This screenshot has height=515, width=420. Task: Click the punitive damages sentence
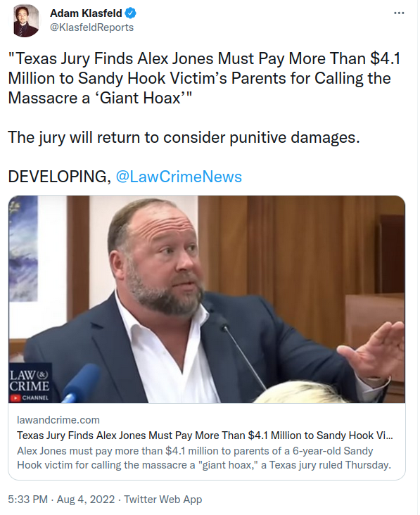click(x=184, y=138)
